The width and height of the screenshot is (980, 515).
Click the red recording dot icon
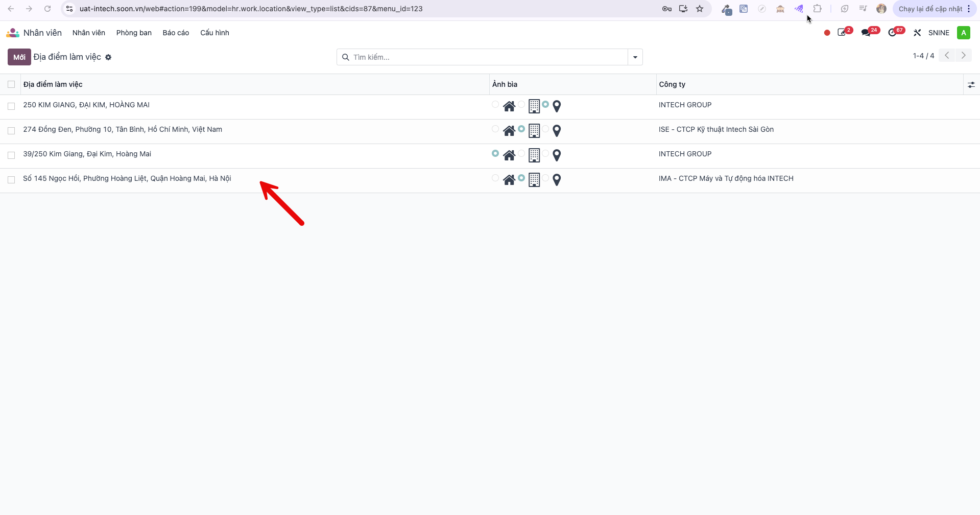click(827, 33)
